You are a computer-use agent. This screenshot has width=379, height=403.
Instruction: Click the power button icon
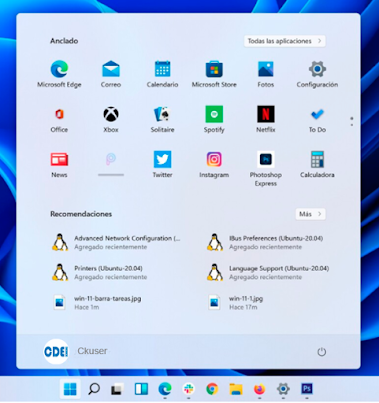[322, 352]
